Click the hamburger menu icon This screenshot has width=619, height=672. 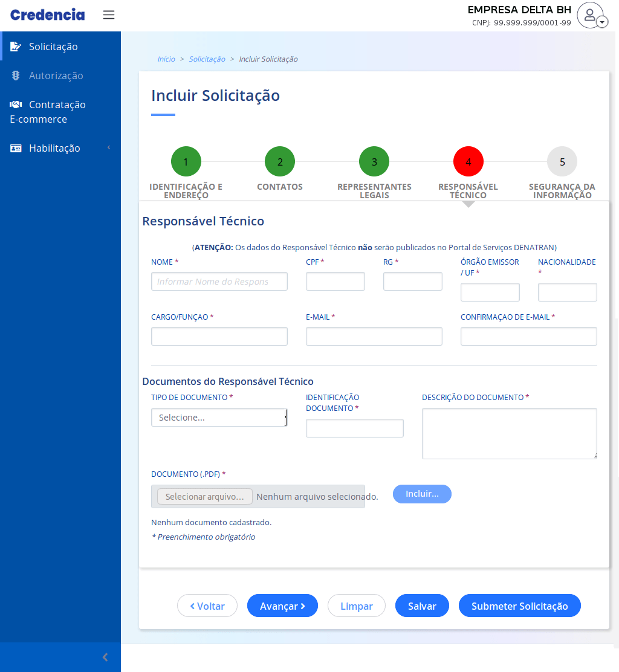109,15
